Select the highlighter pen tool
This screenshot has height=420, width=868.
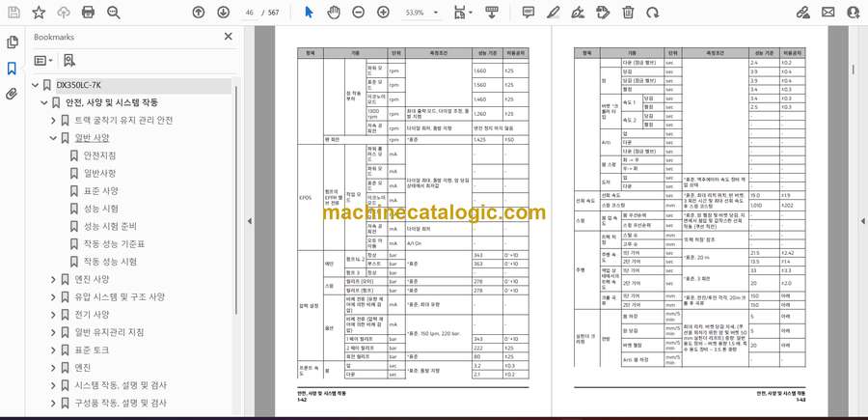(x=553, y=13)
